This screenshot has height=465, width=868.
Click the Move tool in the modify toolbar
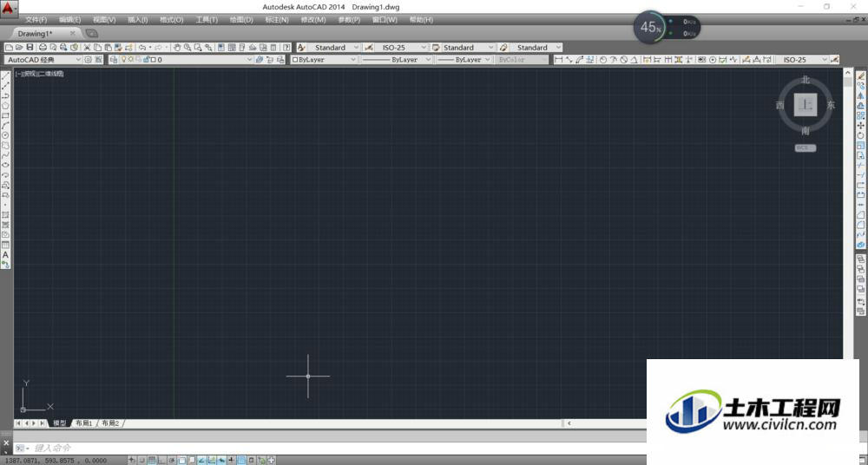[x=861, y=126]
